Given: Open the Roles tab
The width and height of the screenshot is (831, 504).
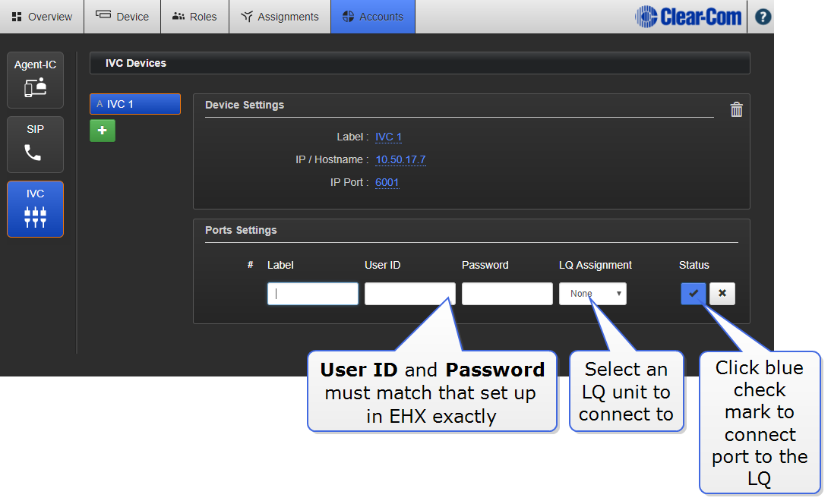Looking at the screenshot, I should (194, 17).
